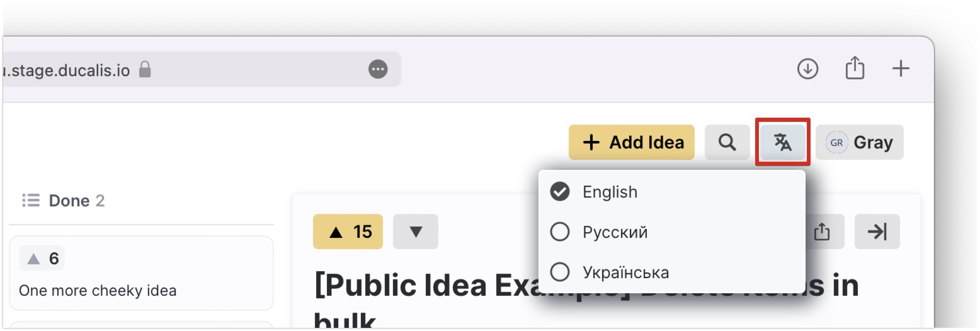Open Safari share sheet icon
This screenshot has width=980, height=331.
coord(855,68)
